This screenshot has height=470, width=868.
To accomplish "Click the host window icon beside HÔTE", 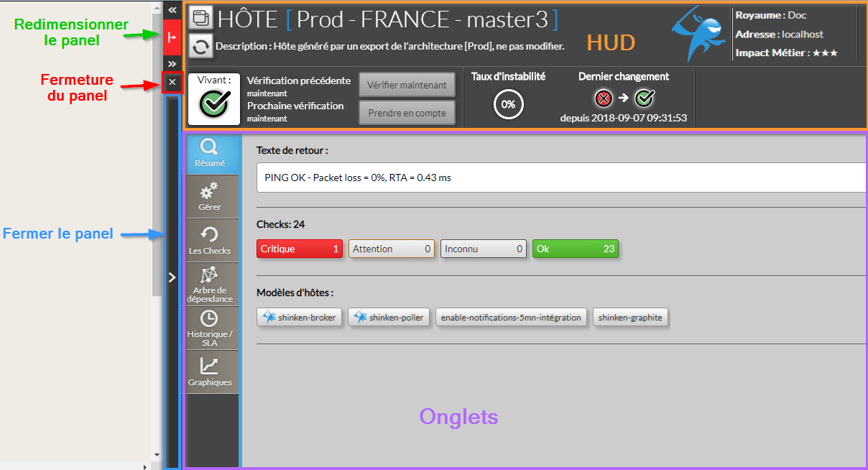I will pos(200,18).
